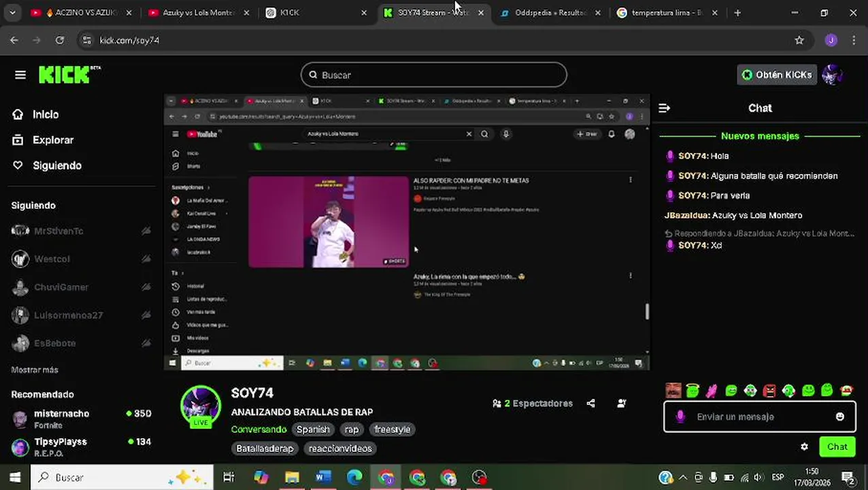Toggle notifications bell for Luisormenoa27

coord(146,315)
